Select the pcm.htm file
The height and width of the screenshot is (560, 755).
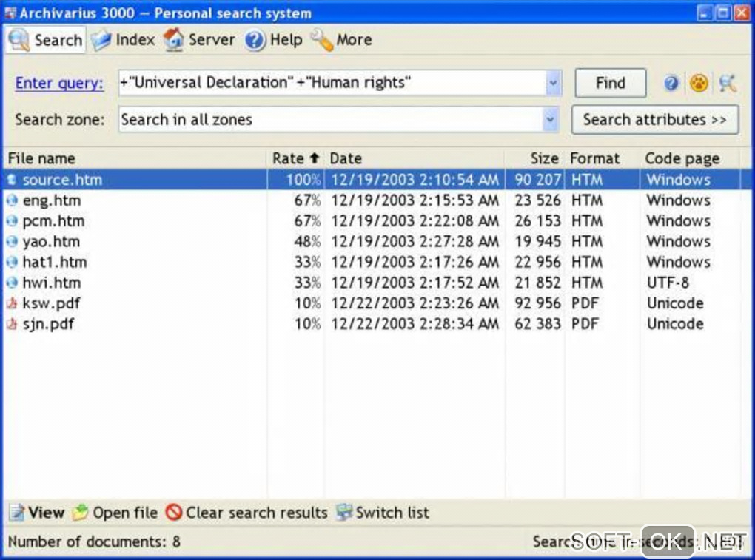point(53,221)
